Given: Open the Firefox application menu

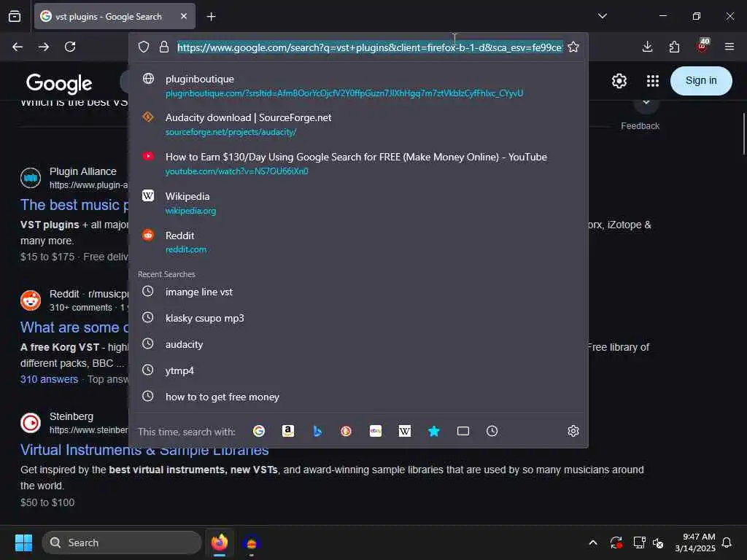Looking at the screenshot, I should click(x=729, y=47).
